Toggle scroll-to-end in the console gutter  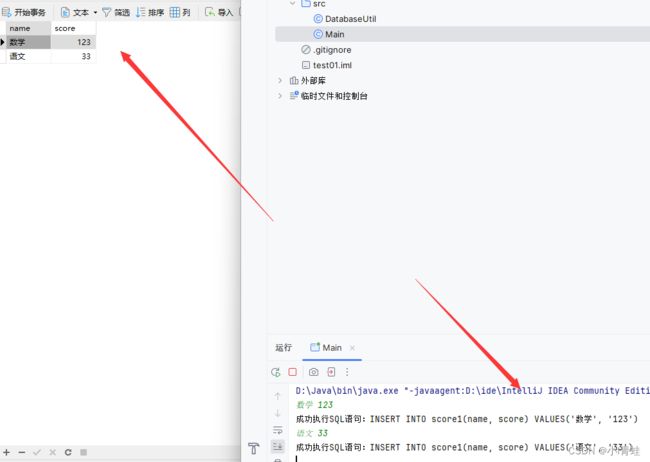coord(278,447)
